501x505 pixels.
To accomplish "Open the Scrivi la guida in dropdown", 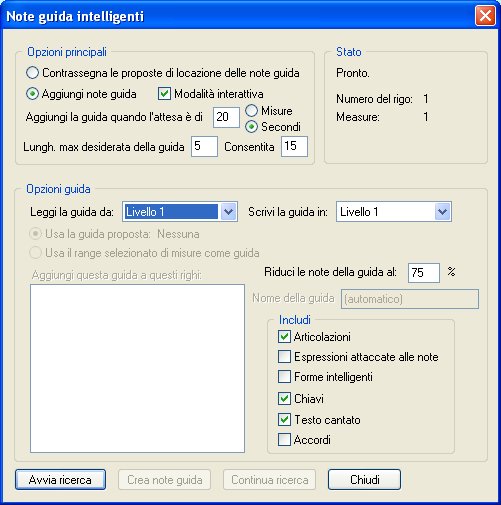I will coord(394,212).
